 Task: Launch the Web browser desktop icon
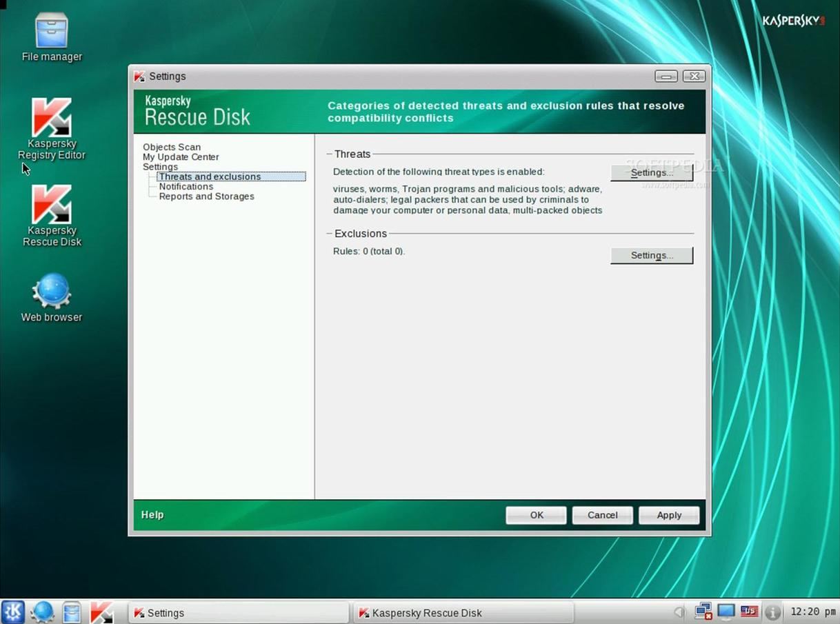point(52,298)
